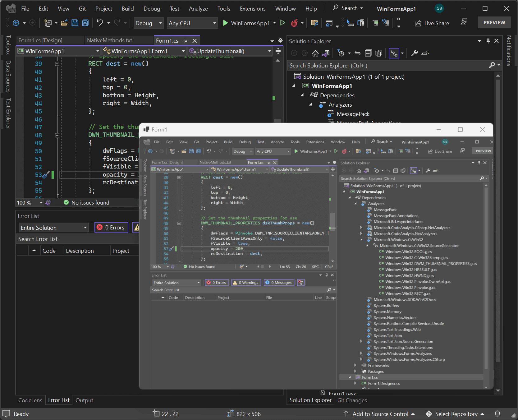Image resolution: width=518 pixels, height=420 pixels.
Task: Collapse the Dependencies tree node
Action: click(x=302, y=95)
